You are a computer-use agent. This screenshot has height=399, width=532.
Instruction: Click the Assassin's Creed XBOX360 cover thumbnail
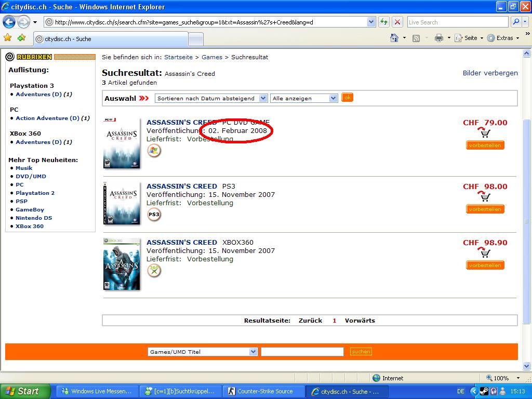pyautogui.click(x=122, y=264)
